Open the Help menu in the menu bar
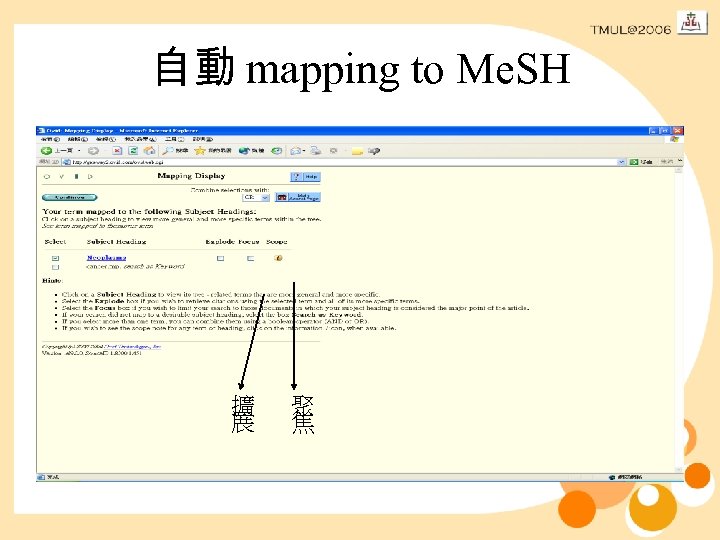The image size is (720, 540). (x=202, y=139)
